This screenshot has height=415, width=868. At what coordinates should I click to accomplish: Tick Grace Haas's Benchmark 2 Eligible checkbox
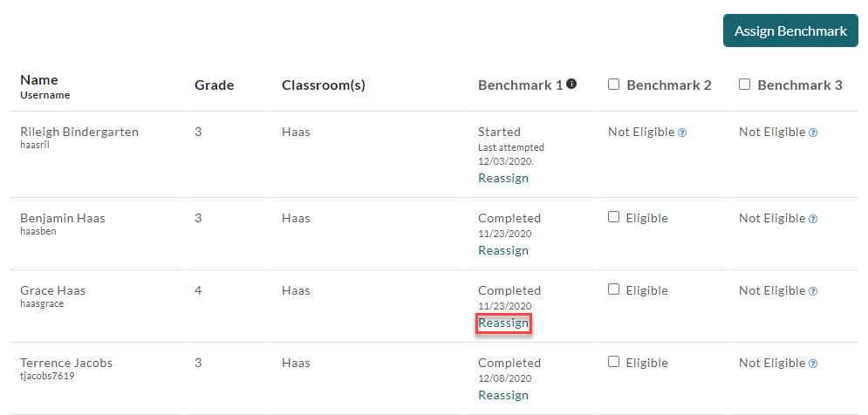point(613,290)
